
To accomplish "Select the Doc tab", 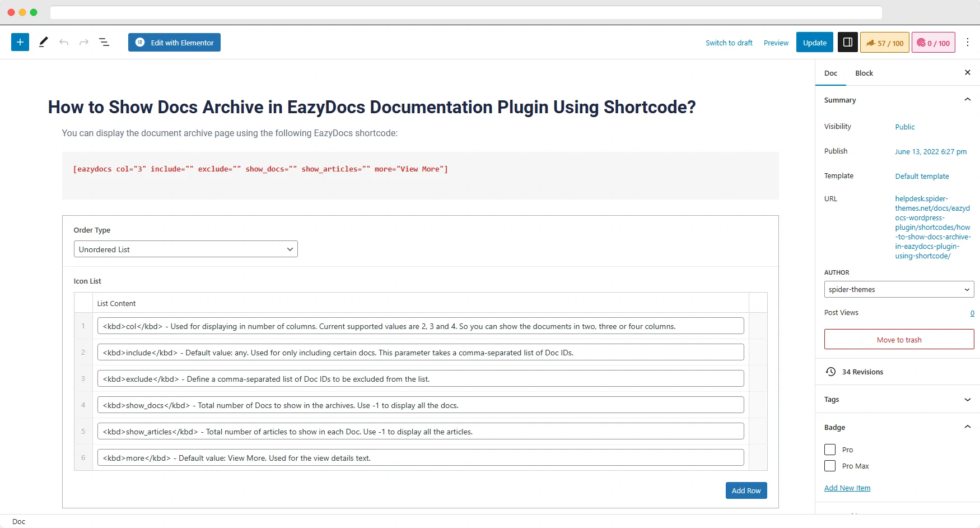I will [x=830, y=73].
